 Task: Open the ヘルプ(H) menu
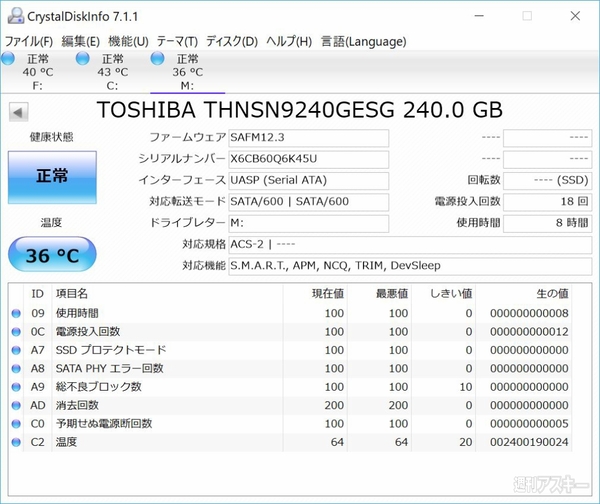click(x=289, y=41)
